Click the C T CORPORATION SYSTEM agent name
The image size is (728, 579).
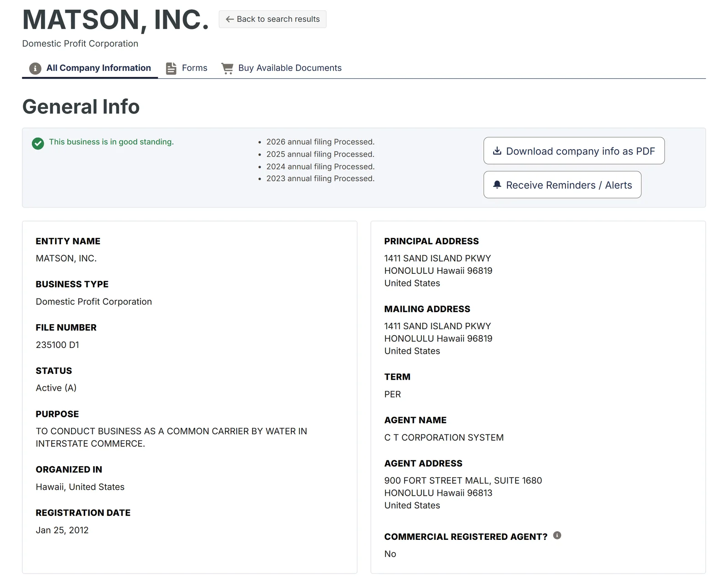coord(444,438)
